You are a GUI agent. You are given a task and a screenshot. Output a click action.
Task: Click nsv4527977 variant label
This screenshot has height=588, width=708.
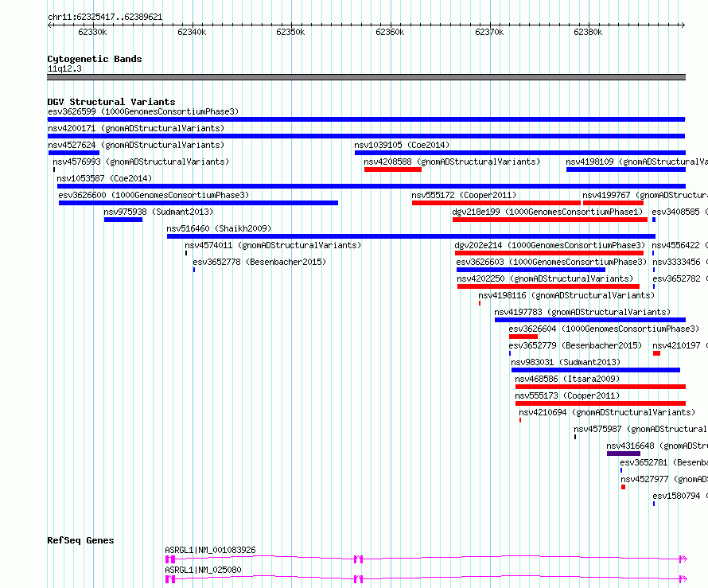point(664,479)
